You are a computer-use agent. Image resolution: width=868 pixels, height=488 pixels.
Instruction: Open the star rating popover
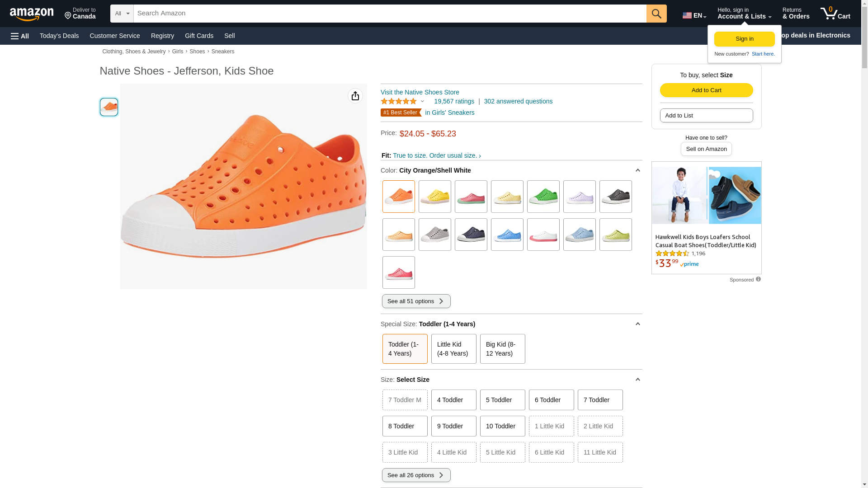[x=402, y=101]
